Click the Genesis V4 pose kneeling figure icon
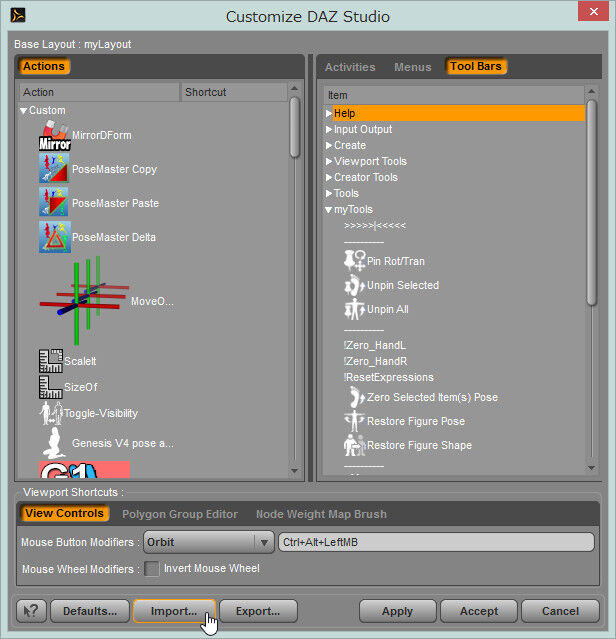Screen dimensions: 616x639 55,443
